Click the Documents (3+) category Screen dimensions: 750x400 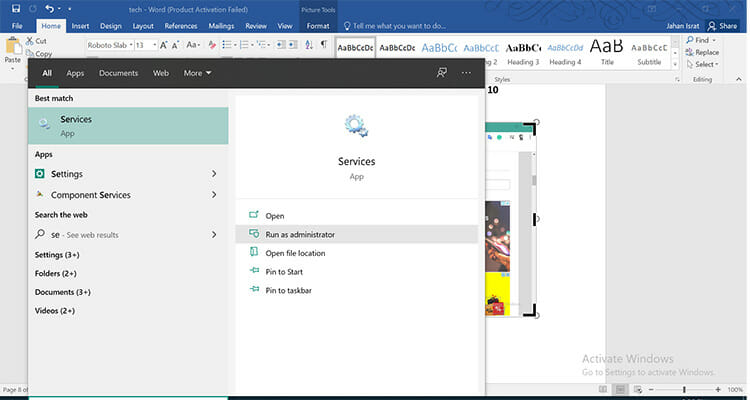(x=63, y=292)
